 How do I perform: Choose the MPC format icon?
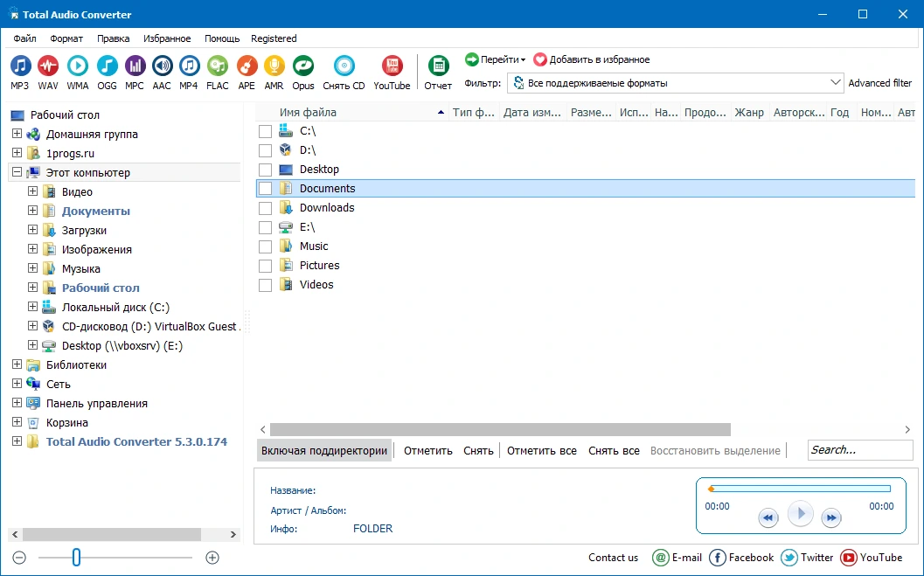pyautogui.click(x=135, y=66)
